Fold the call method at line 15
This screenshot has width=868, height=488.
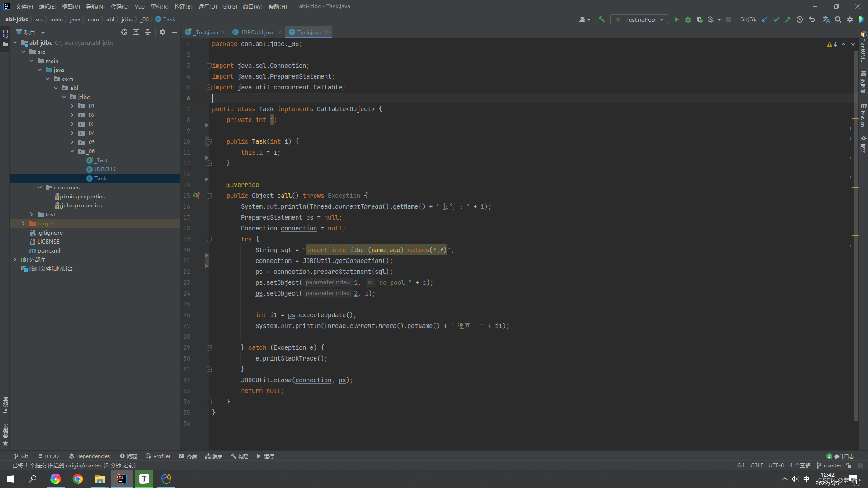[x=209, y=196]
